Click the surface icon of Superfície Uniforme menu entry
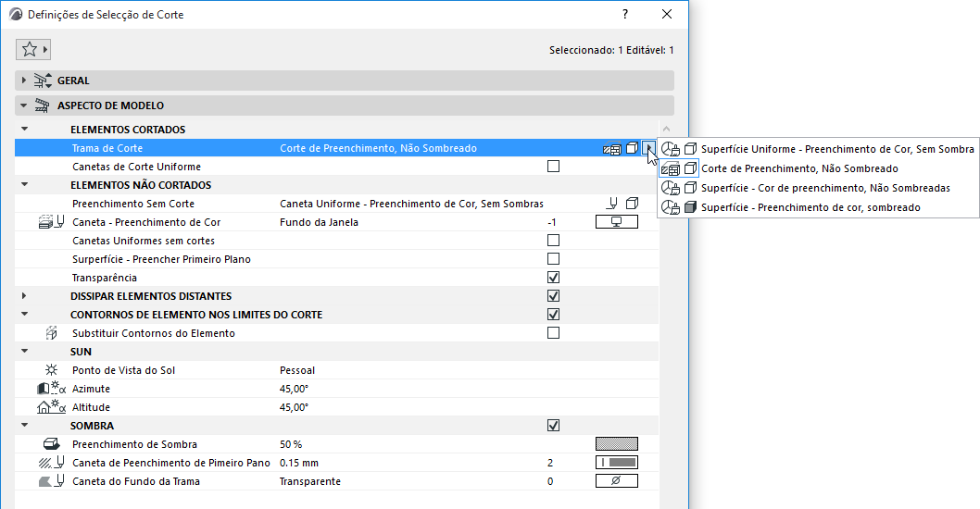Screen dimensions: 980x509 click(x=671, y=149)
